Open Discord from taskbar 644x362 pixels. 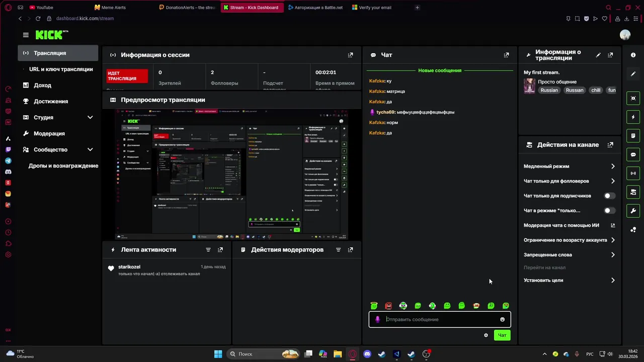(367, 354)
